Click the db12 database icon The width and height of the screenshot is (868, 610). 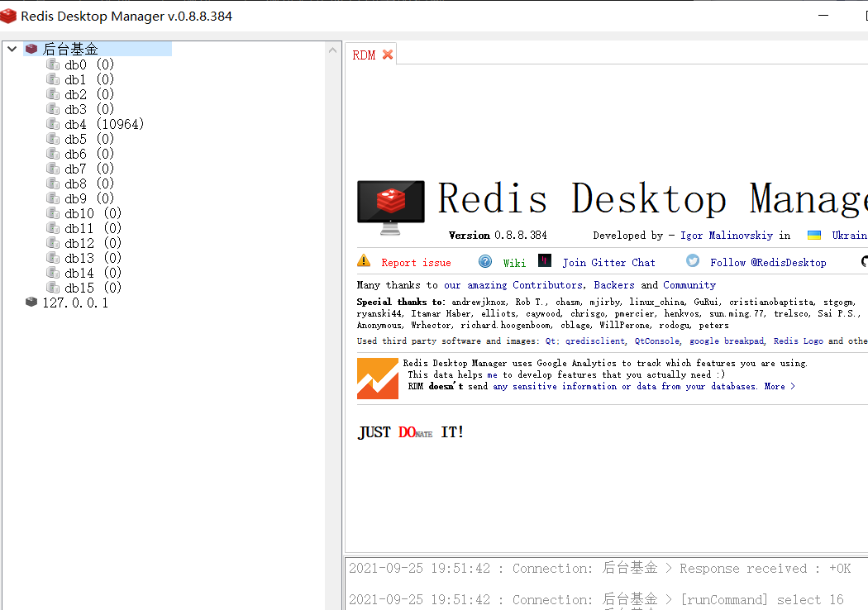click(53, 244)
